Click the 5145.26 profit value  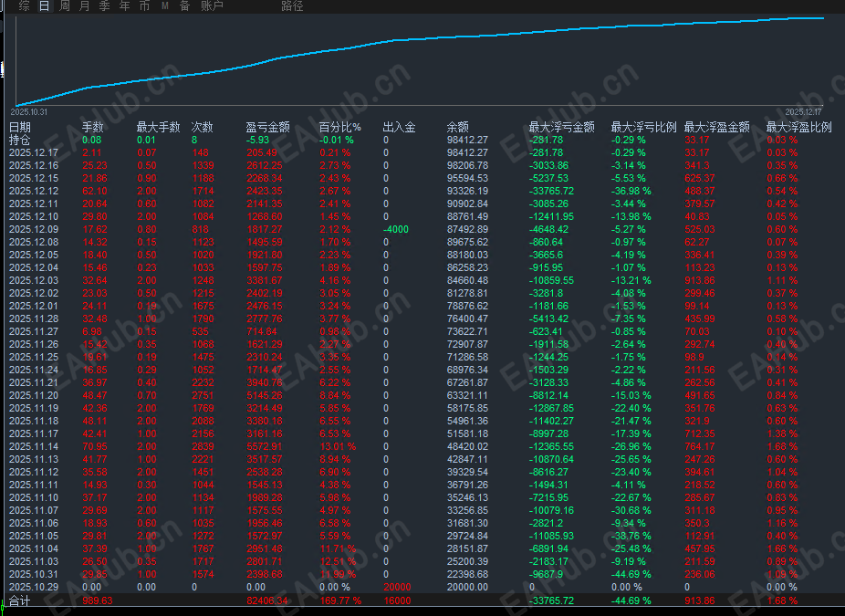click(x=264, y=395)
